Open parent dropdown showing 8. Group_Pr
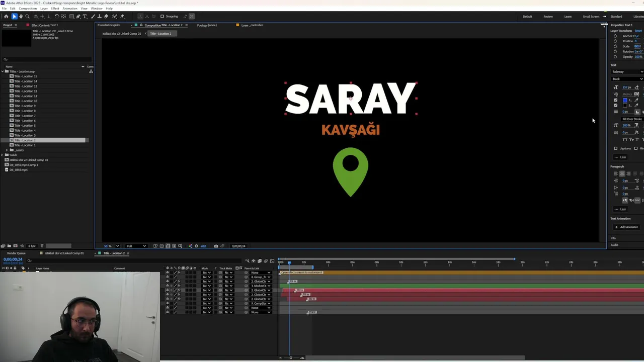Image resolution: width=644 pixels, height=362 pixels. pyautogui.click(x=261, y=277)
